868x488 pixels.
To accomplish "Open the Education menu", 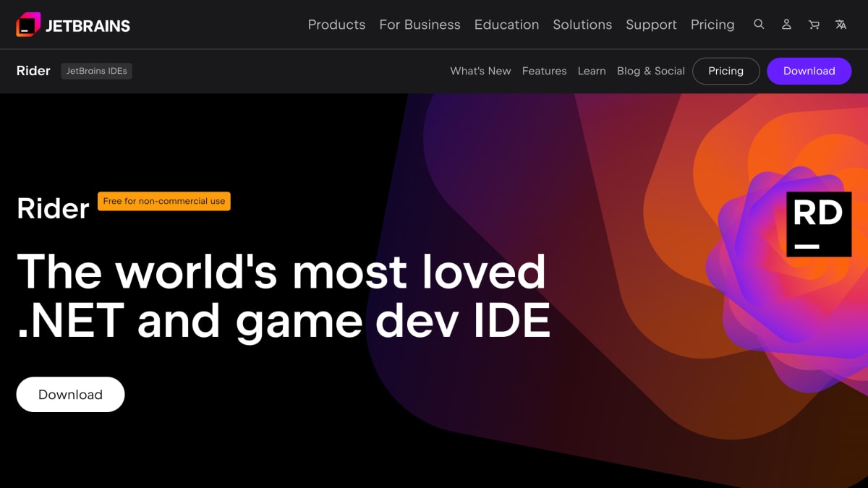I will coord(506,25).
